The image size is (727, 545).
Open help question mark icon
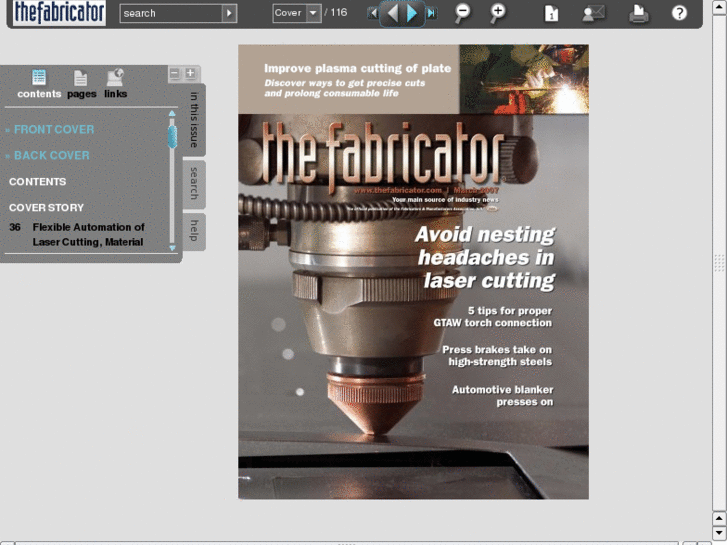679,13
